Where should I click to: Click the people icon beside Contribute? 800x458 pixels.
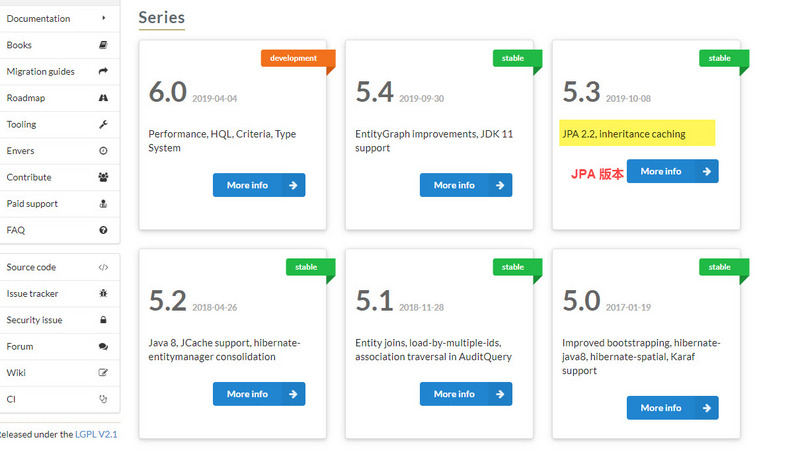coord(103,177)
